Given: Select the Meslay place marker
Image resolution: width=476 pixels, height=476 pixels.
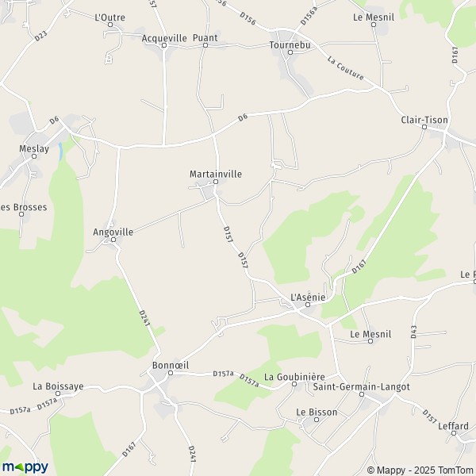Looking at the screenshot, I should [34, 156].
